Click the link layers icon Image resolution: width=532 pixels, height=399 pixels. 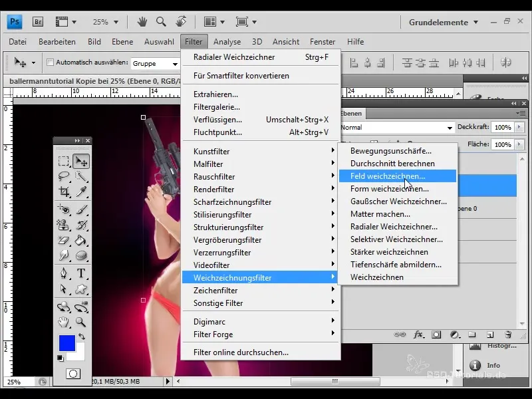[400, 334]
